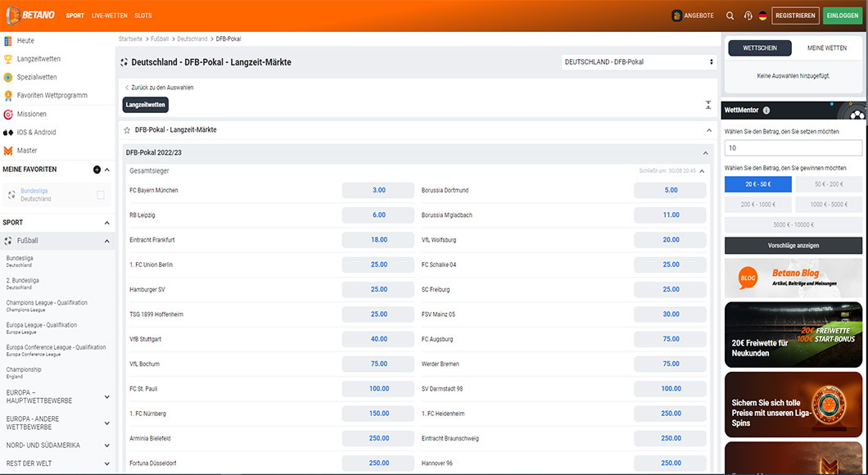Add a favorite with the plus icon
This screenshot has height=475, width=868.
97,170
